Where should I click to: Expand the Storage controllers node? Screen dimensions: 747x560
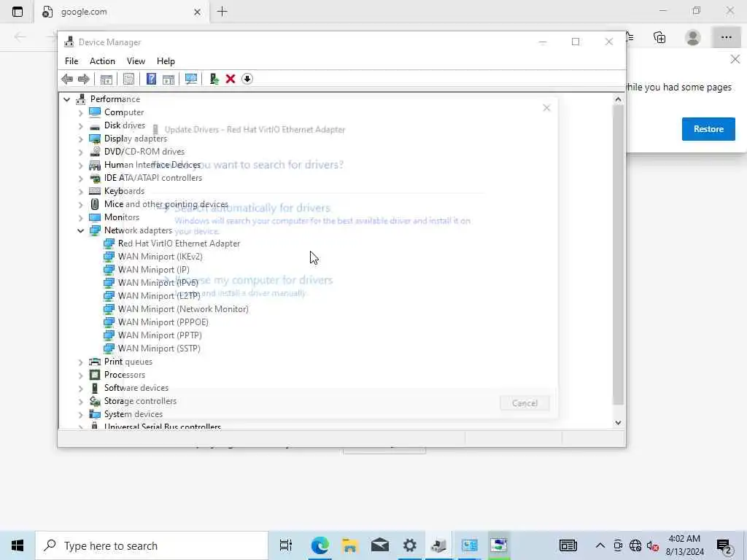pyautogui.click(x=80, y=402)
